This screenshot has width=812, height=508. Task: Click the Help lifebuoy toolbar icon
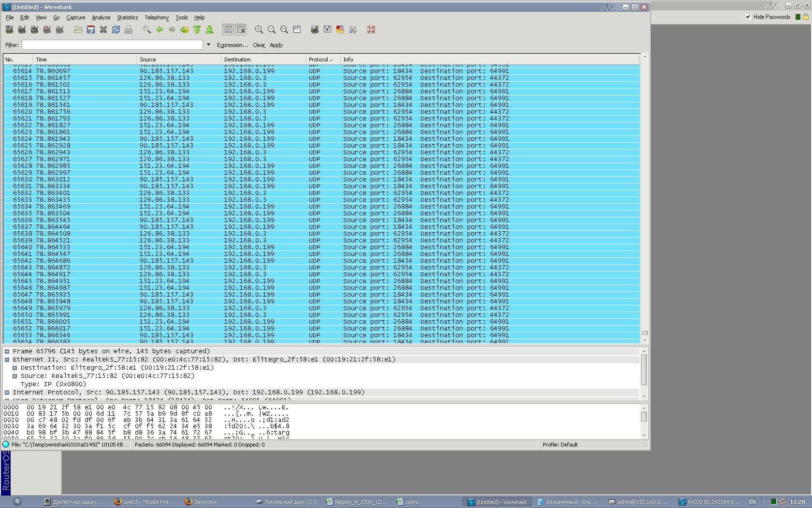click(x=371, y=30)
